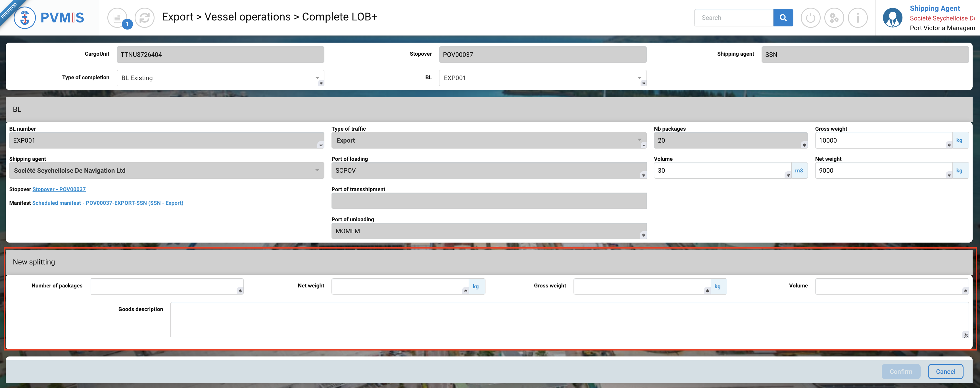This screenshot has width=980, height=388.
Task: Click the empty Port of transshipment field
Action: coord(489,201)
